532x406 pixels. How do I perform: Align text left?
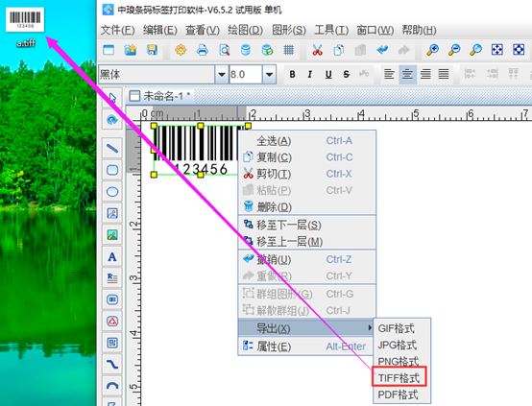pyautogui.click(x=389, y=74)
